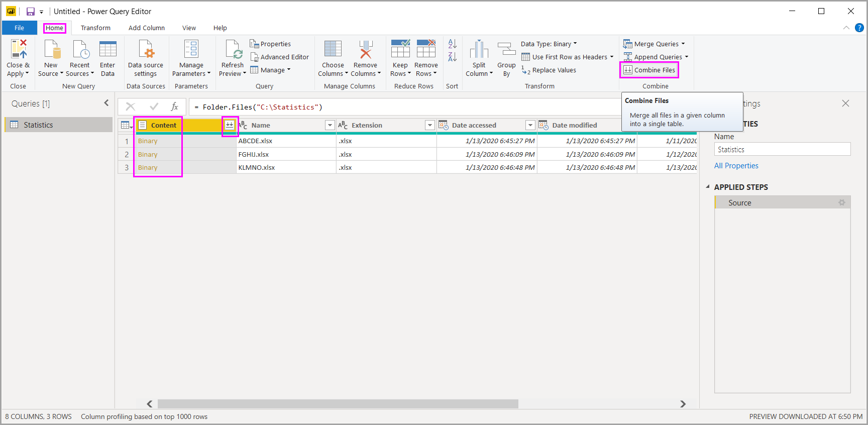This screenshot has height=425, width=868.
Task: Switch to the View tab
Action: [x=189, y=28]
